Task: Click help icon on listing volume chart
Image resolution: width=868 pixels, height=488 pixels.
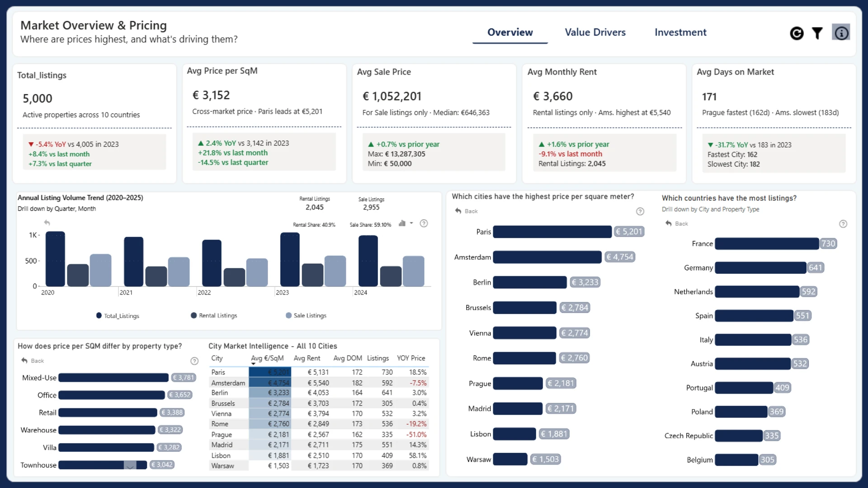Action: 424,223
